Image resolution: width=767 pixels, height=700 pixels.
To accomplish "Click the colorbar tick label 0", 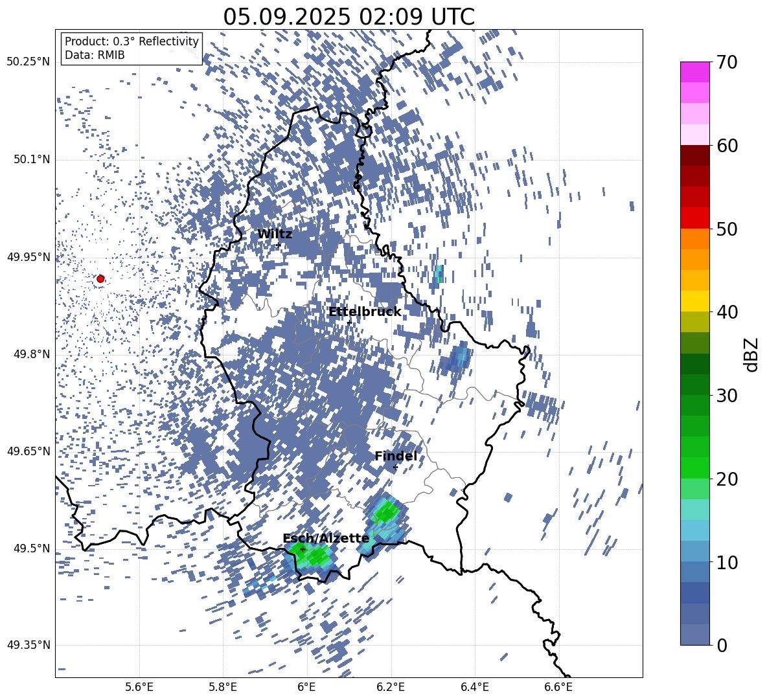I will [x=722, y=645].
